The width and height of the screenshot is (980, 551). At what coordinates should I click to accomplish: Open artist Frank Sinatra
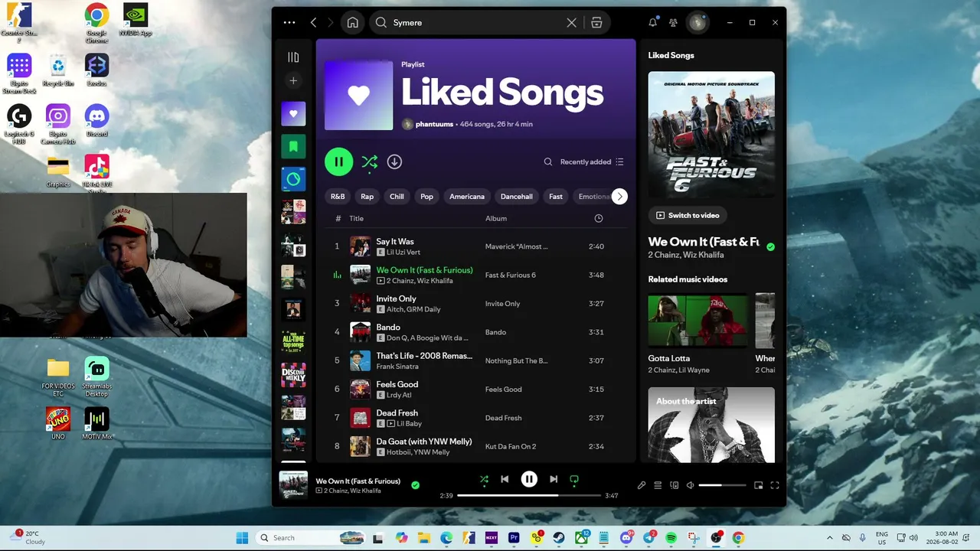[397, 367]
